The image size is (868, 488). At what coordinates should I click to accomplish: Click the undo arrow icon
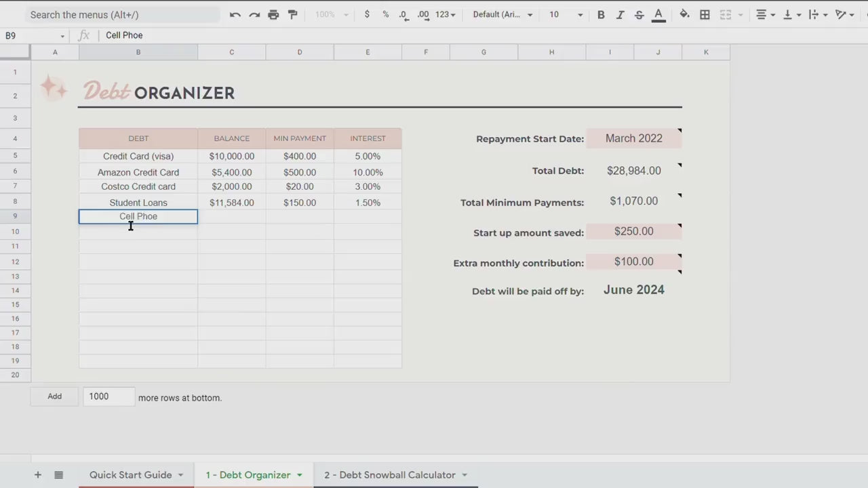tap(235, 15)
